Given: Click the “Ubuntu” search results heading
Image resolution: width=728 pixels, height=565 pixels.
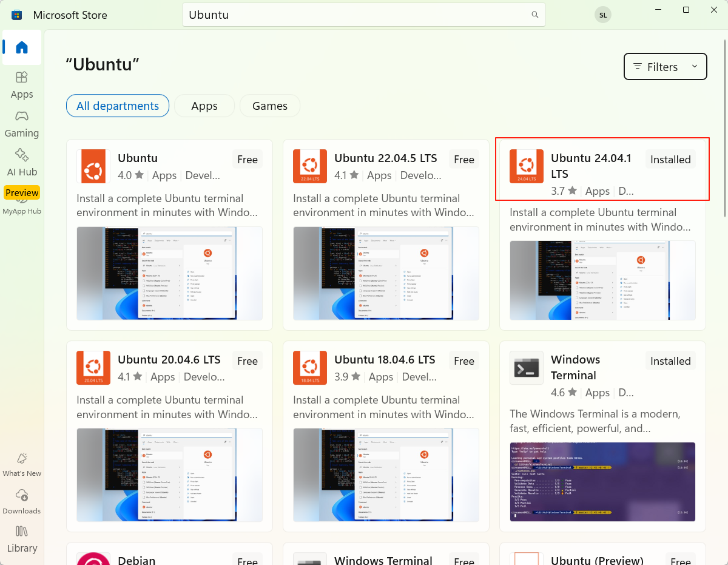Looking at the screenshot, I should (x=103, y=64).
